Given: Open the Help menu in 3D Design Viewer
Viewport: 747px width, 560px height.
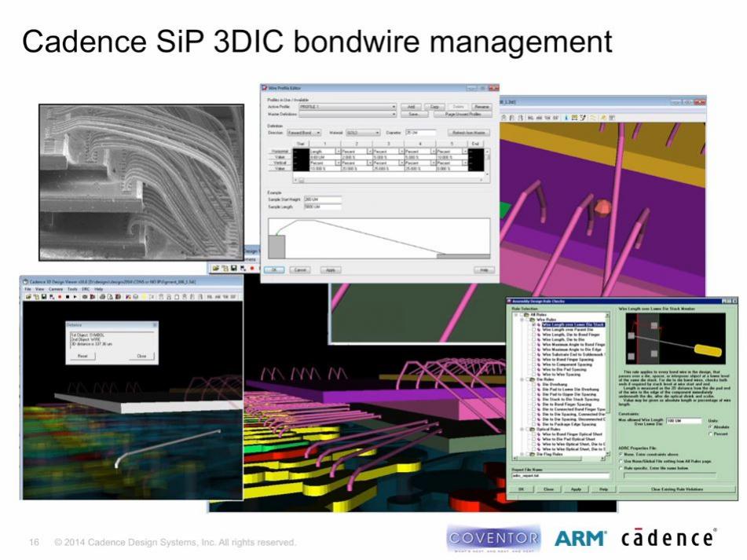Looking at the screenshot, I should point(99,289).
